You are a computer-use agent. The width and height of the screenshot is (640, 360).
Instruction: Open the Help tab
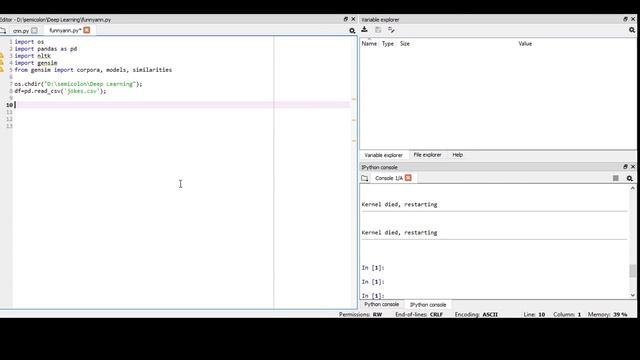(458, 155)
